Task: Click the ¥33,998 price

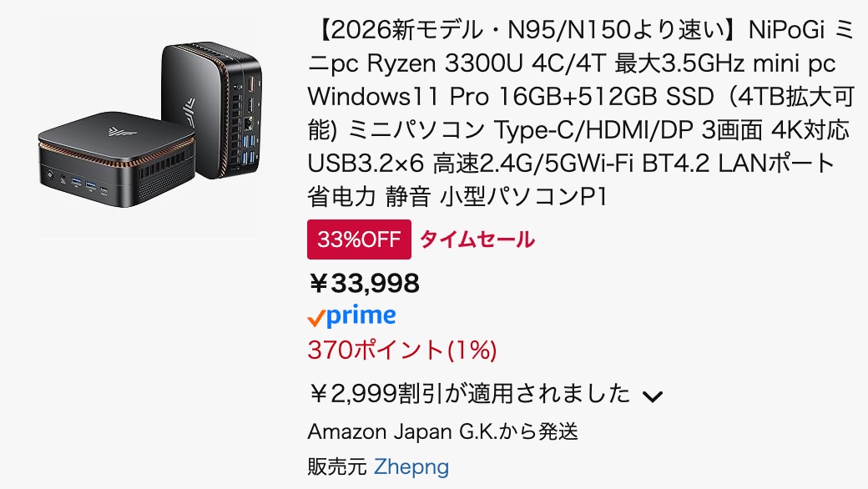Action: point(364,284)
